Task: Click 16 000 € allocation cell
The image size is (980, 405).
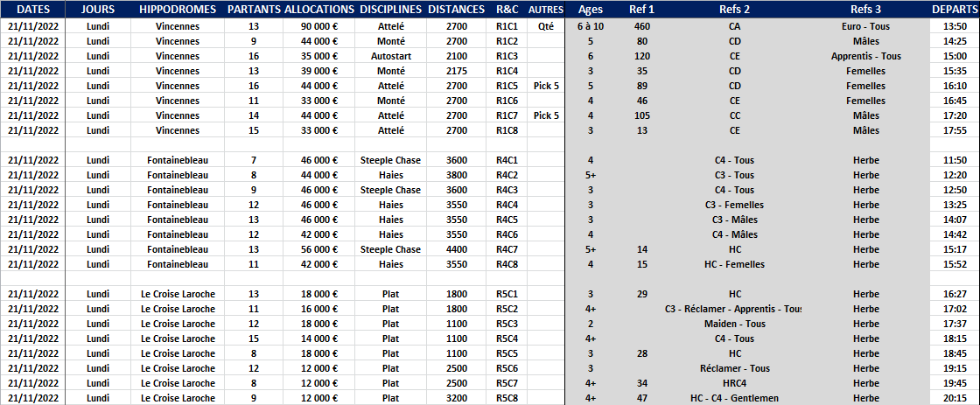Action: [318, 309]
